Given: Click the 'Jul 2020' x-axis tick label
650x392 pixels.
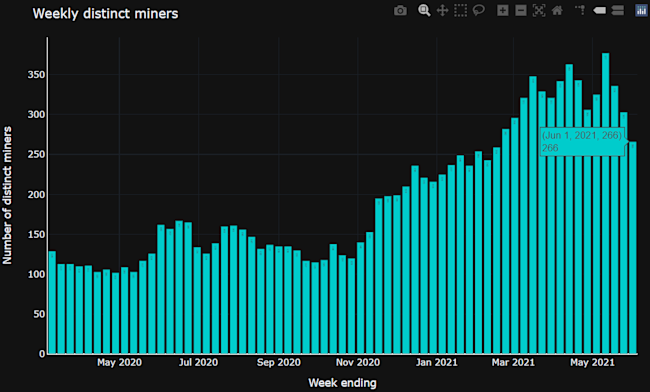Looking at the screenshot, I should point(198,363).
